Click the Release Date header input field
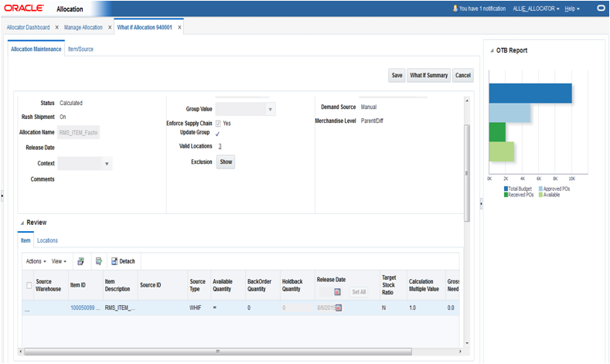Screen dimensions: 610x364 pos(326,292)
